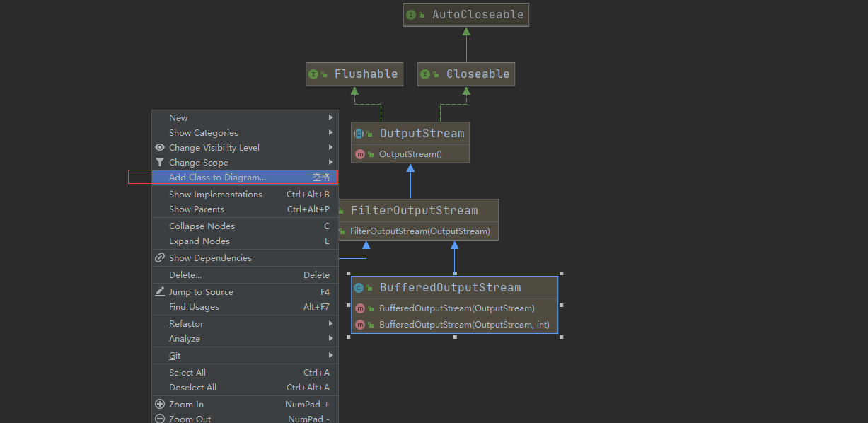Click the pencil icon beside Jump to Source

(160, 291)
